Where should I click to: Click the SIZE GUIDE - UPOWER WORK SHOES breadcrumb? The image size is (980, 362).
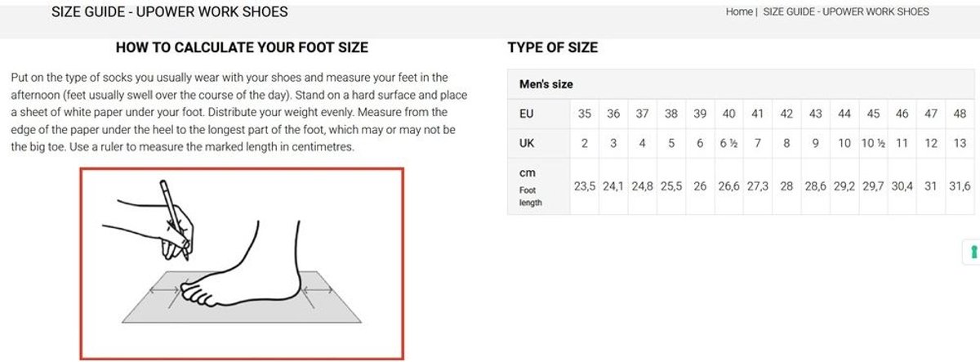[x=845, y=12]
